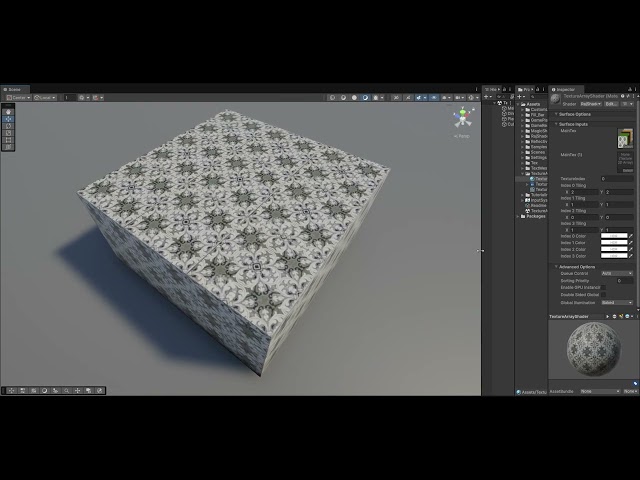The height and width of the screenshot is (480, 640).
Task: Click the Persp projection label
Action: [x=462, y=136]
